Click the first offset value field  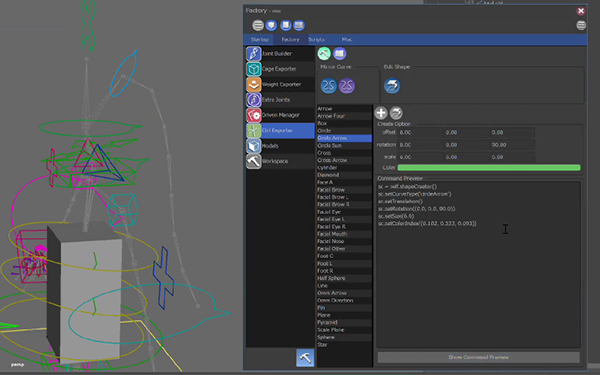click(420, 132)
